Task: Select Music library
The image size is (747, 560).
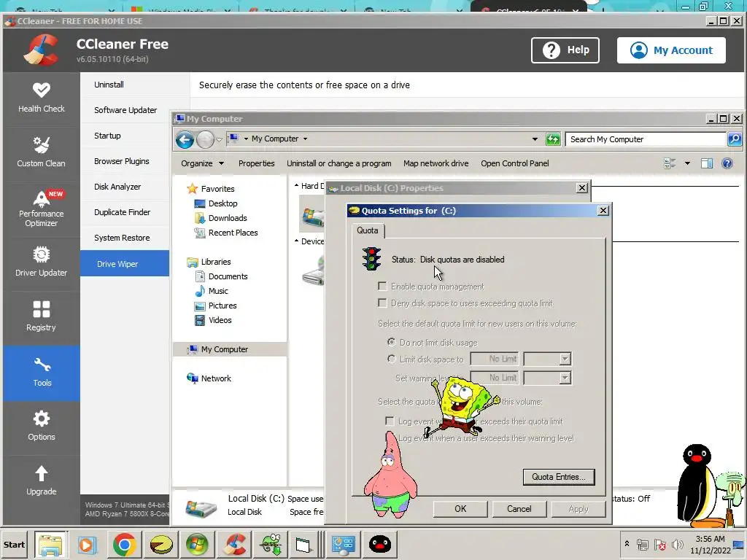Action: tap(217, 291)
